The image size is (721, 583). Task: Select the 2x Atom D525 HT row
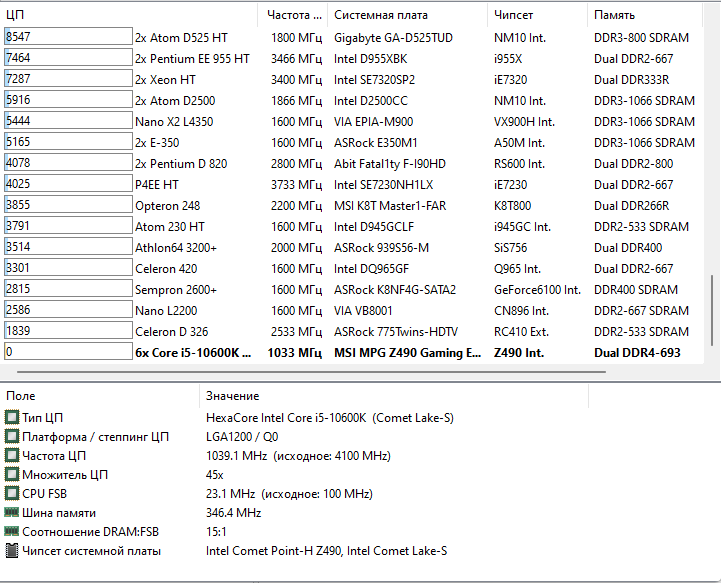click(x=352, y=37)
